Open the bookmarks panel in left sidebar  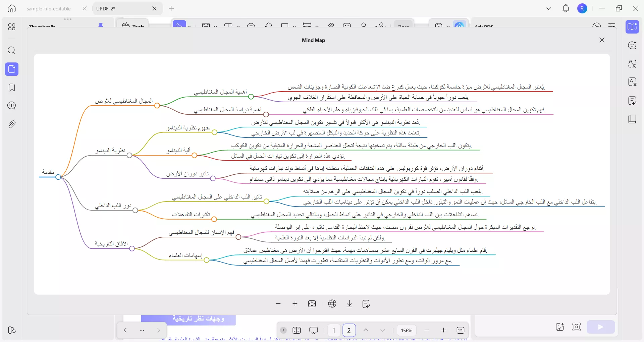(x=12, y=88)
